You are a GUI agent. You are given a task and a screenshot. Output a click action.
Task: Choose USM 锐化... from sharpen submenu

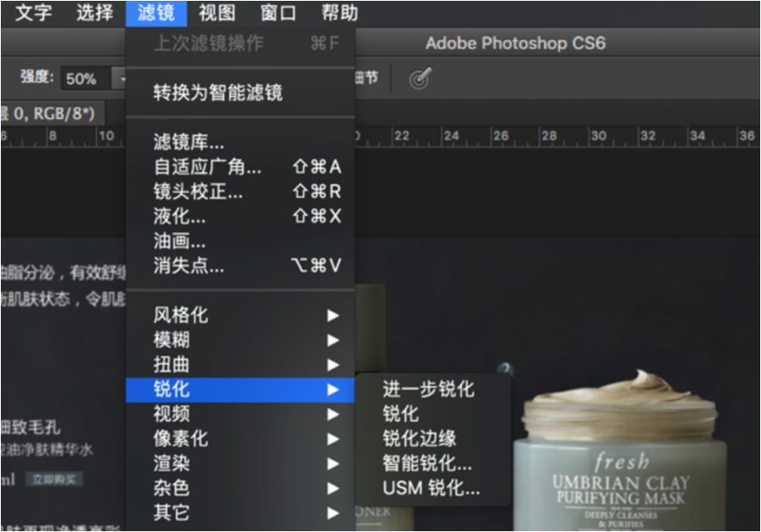(431, 488)
